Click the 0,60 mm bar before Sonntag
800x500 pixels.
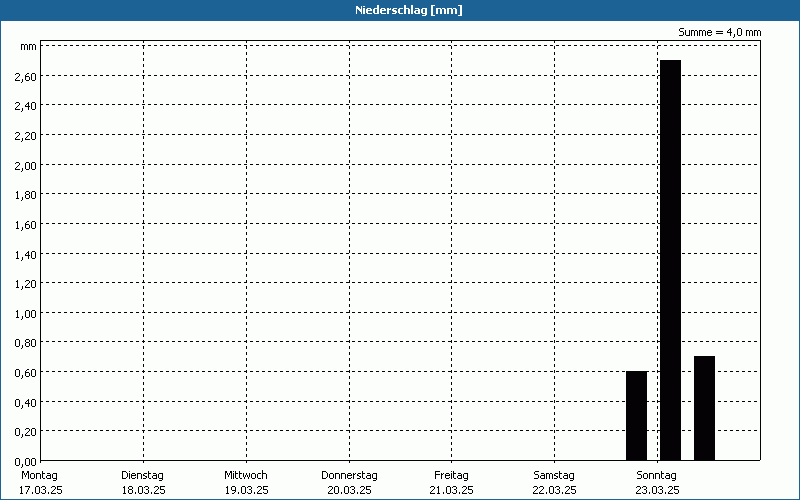(637, 416)
